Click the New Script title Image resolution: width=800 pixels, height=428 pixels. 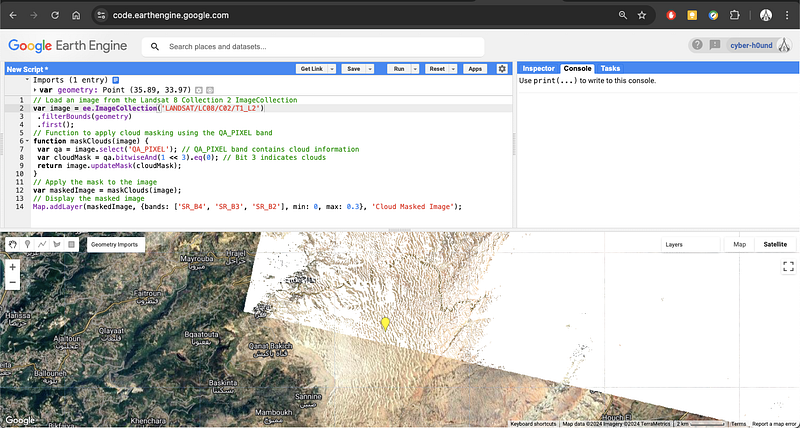pyautogui.click(x=28, y=69)
